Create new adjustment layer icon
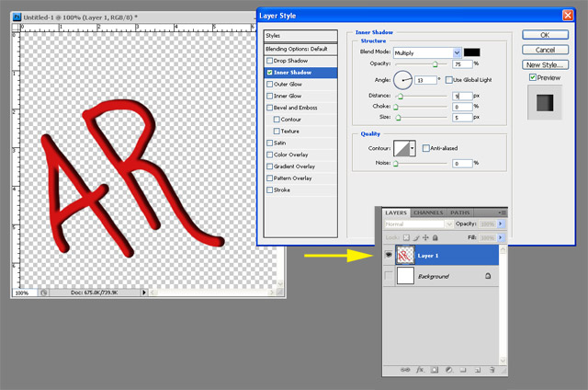This screenshot has height=390, width=588. 448,370
